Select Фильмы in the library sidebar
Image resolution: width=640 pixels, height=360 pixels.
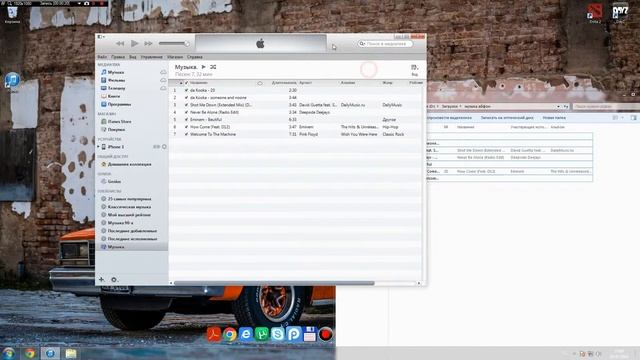pos(116,80)
